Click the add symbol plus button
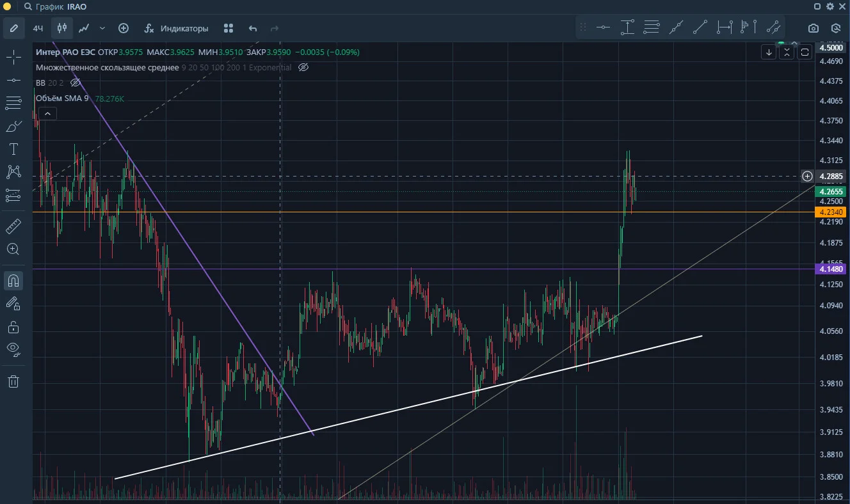 coord(124,28)
